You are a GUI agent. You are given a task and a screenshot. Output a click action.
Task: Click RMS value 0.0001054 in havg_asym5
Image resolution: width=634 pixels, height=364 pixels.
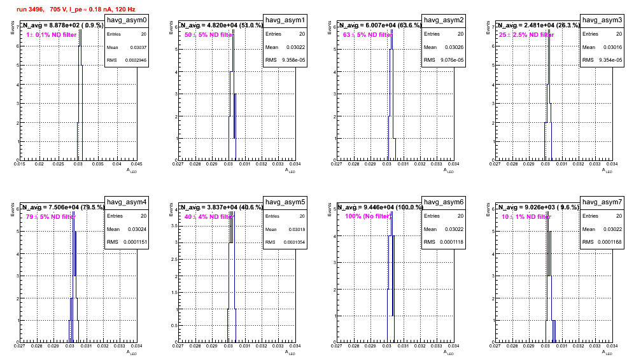[x=294, y=242]
